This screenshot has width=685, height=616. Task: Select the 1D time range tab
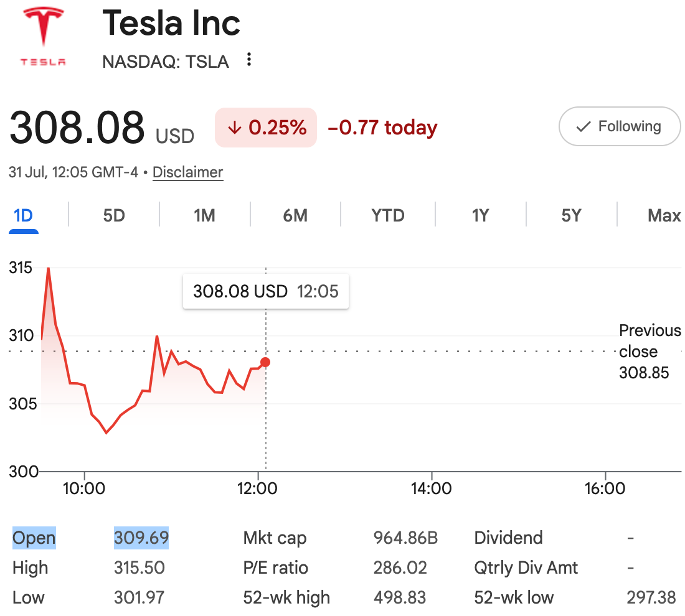[23, 216]
